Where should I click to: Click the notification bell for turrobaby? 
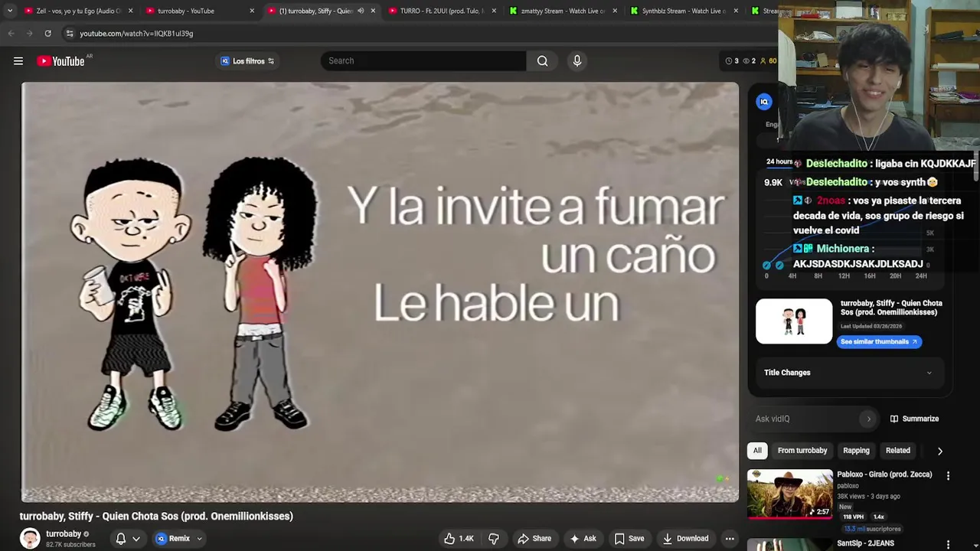pyautogui.click(x=120, y=539)
